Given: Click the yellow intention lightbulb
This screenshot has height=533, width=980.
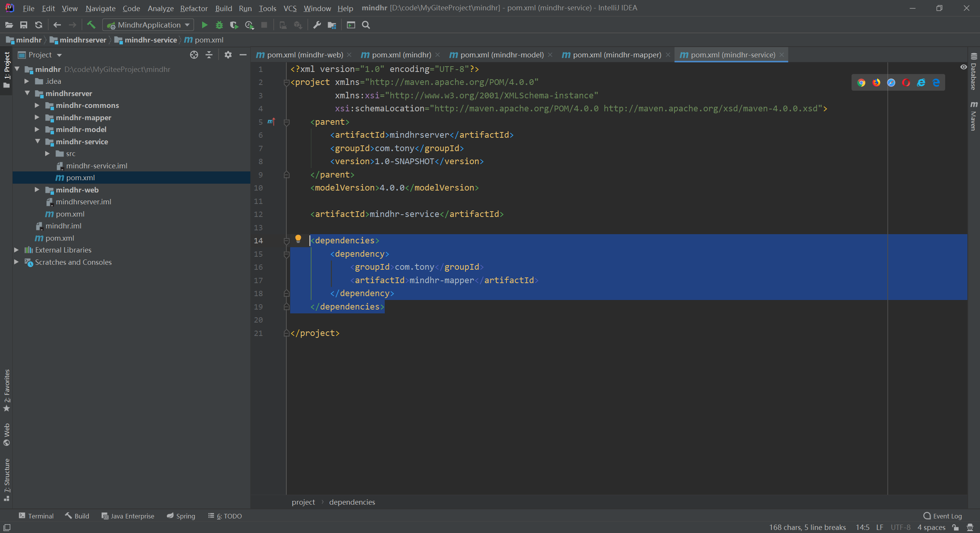Looking at the screenshot, I should [x=298, y=239].
